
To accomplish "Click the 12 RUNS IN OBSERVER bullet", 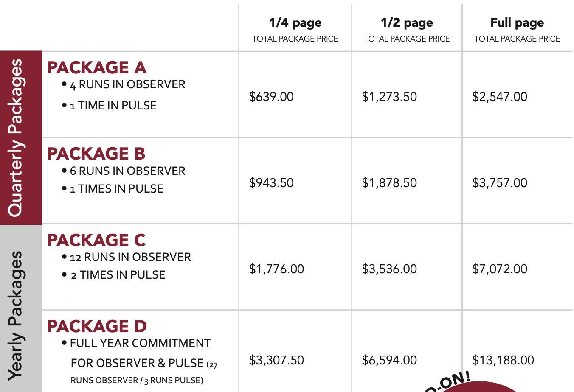I will click(127, 257).
